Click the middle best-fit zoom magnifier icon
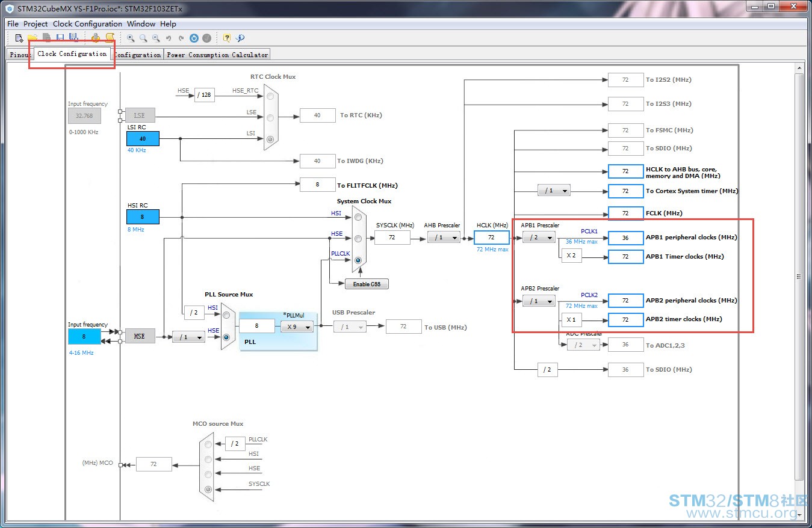Image resolution: width=812 pixels, height=528 pixels. pyautogui.click(x=143, y=38)
